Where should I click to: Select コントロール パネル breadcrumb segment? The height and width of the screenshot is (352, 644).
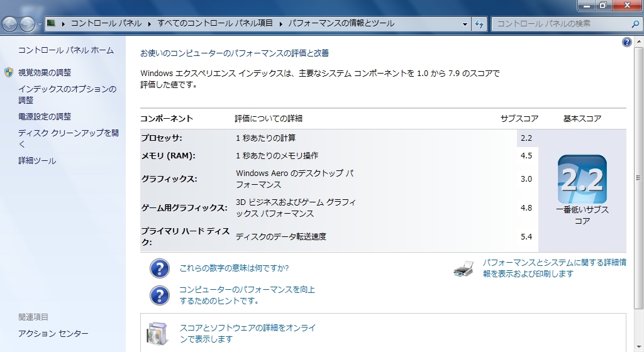106,23
